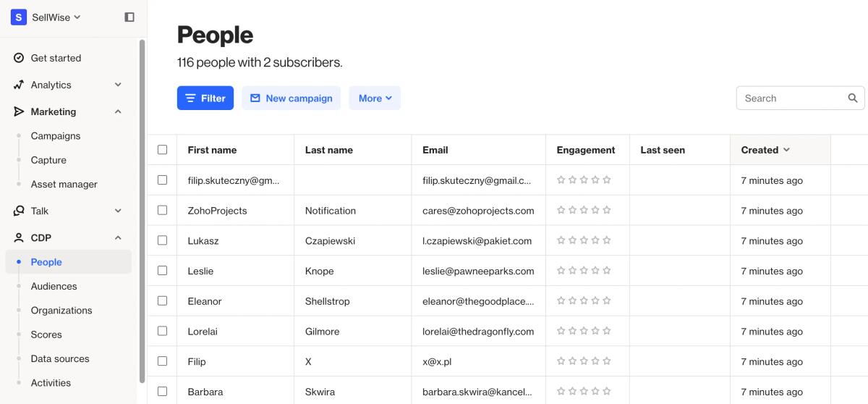
Task: Click the sidebar vertical scrollbar
Action: [142, 210]
